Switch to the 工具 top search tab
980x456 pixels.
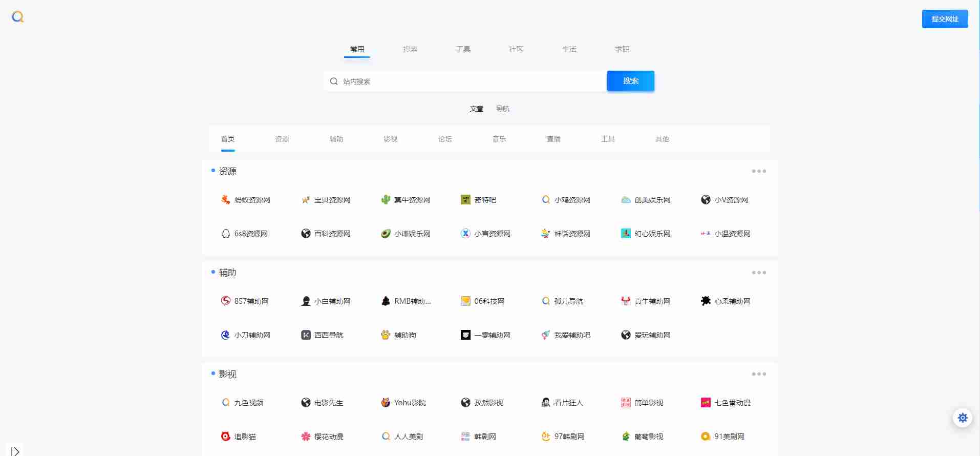[x=463, y=49]
